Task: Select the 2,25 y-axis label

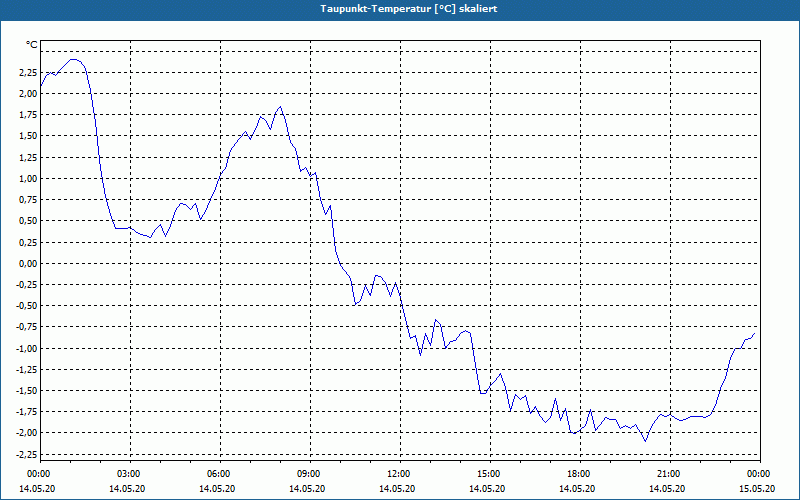Action: coord(28,72)
